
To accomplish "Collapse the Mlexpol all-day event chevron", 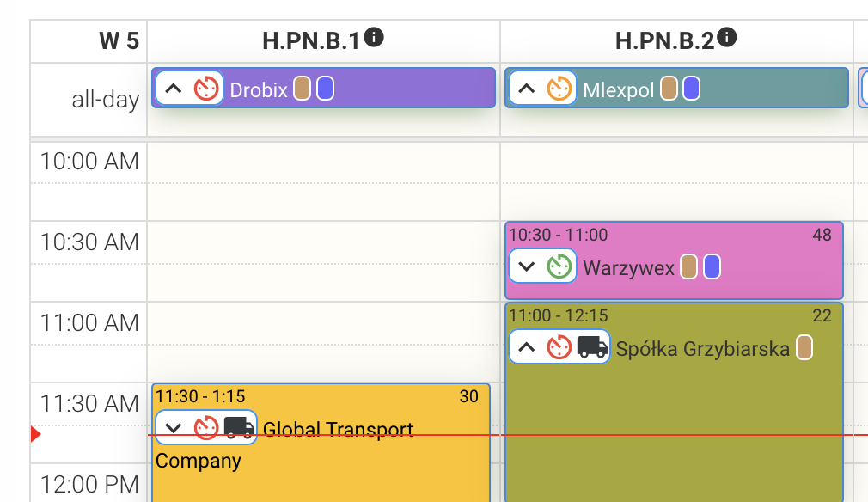I will [528, 88].
